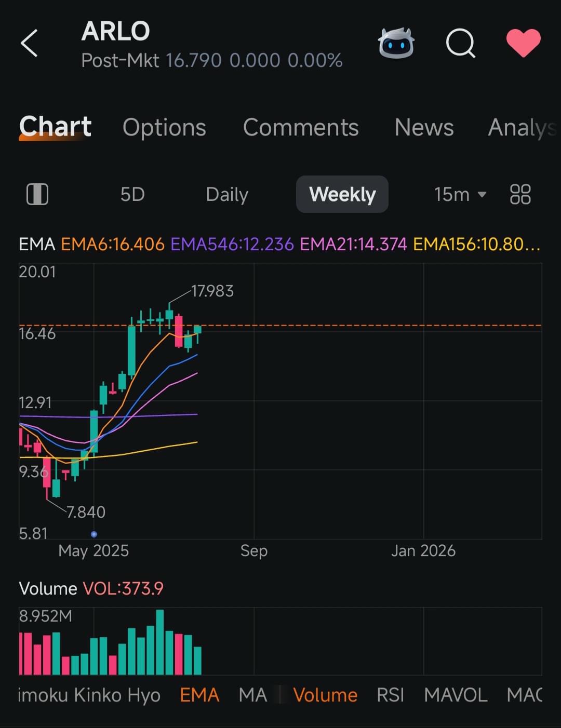Tap the VOL:373.9 volume reading

(x=123, y=588)
